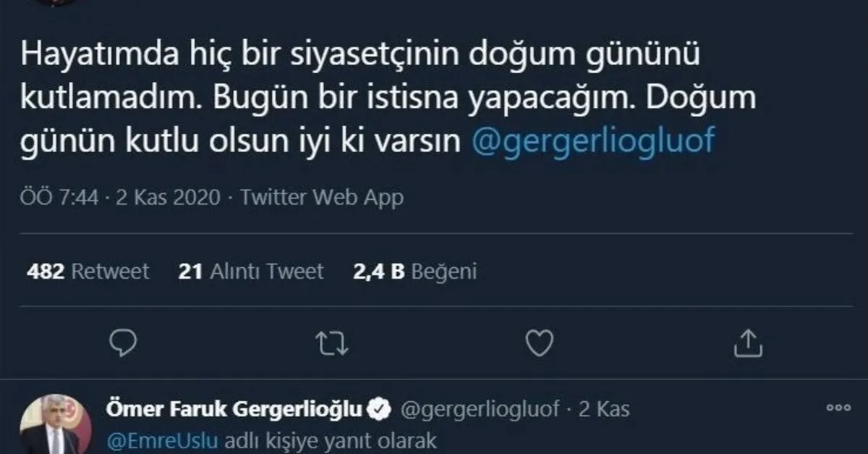The width and height of the screenshot is (868, 454).
Task: Click the Twitter Web App source link
Action: click(x=322, y=197)
